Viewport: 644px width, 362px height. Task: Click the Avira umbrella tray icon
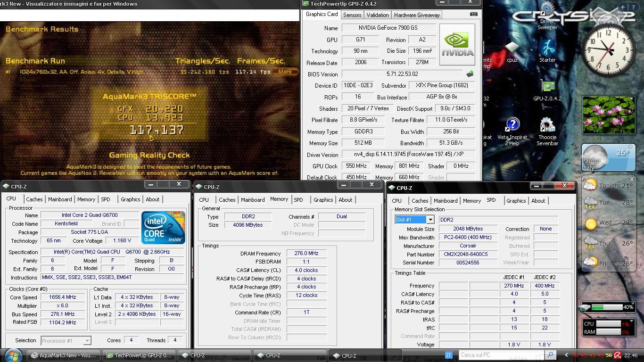pyautogui.click(x=617, y=355)
